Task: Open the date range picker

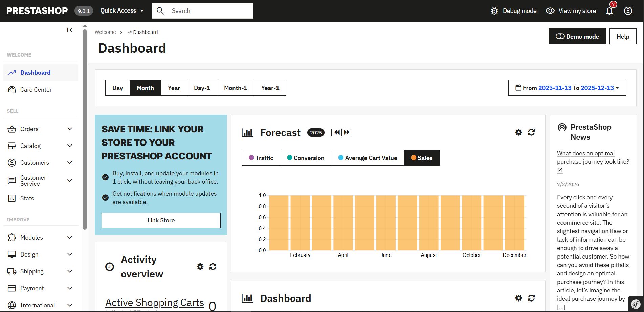Action: tap(567, 88)
